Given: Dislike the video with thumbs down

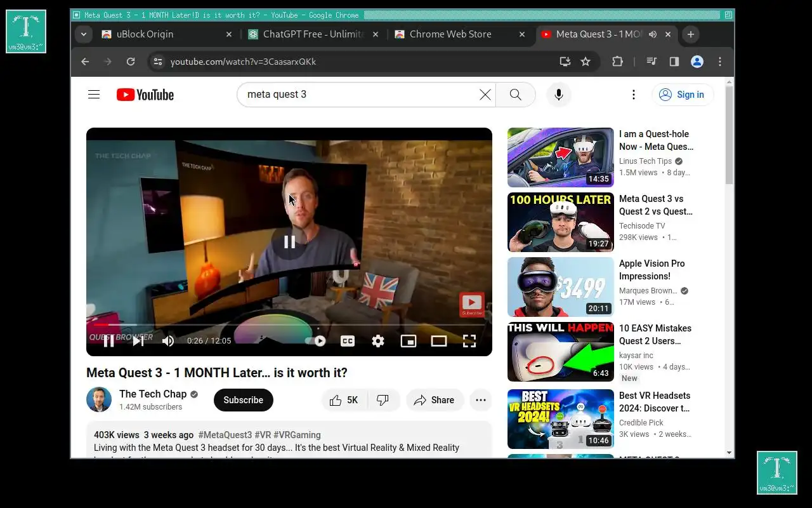Looking at the screenshot, I should click(x=383, y=400).
